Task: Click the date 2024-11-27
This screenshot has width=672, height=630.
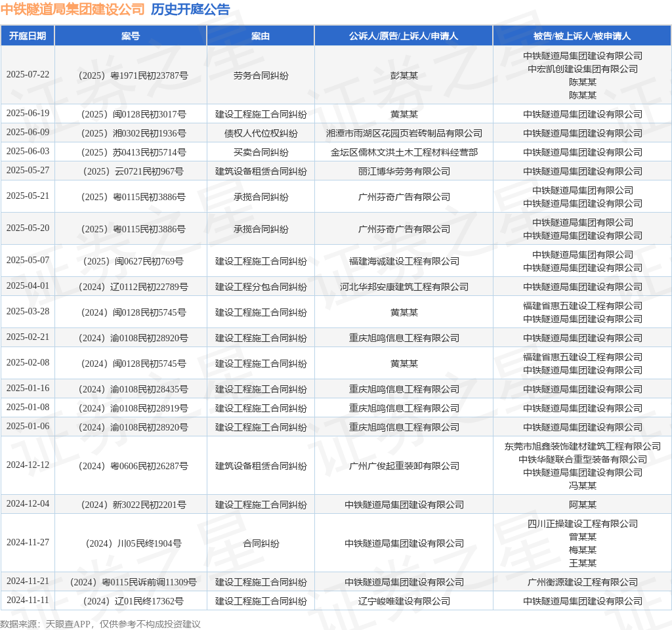Action: point(28,543)
